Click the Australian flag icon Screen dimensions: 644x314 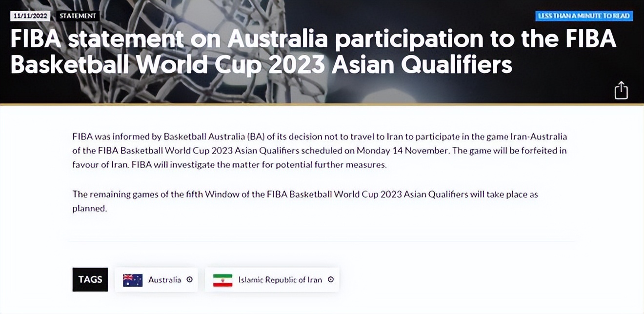tap(133, 280)
